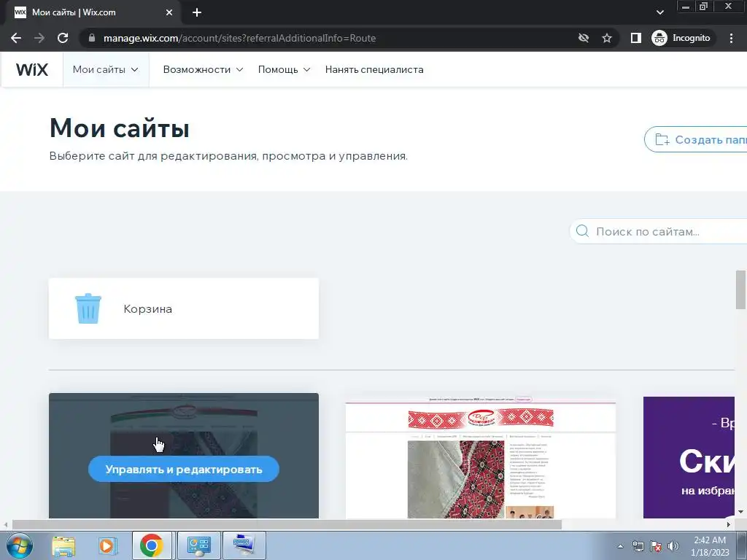Image resolution: width=747 pixels, height=560 pixels.
Task: Click the Выберите сайт для редактирования subtitle
Action: click(x=228, y=156)
